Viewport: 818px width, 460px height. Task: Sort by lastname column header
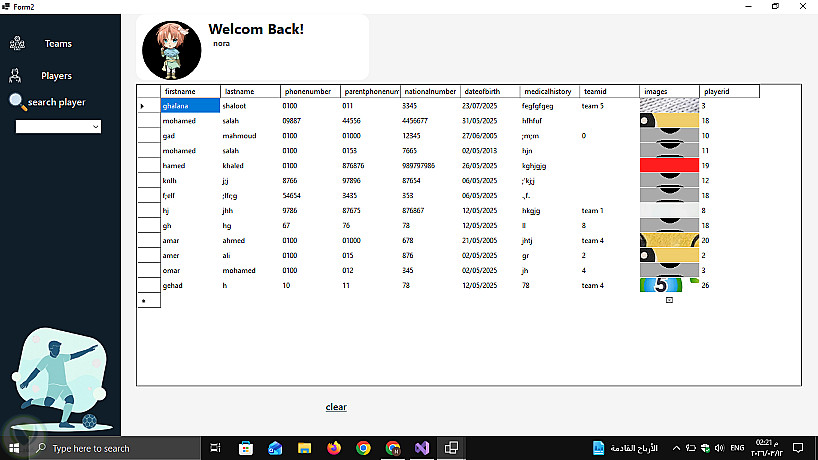[x=250, y=91]
